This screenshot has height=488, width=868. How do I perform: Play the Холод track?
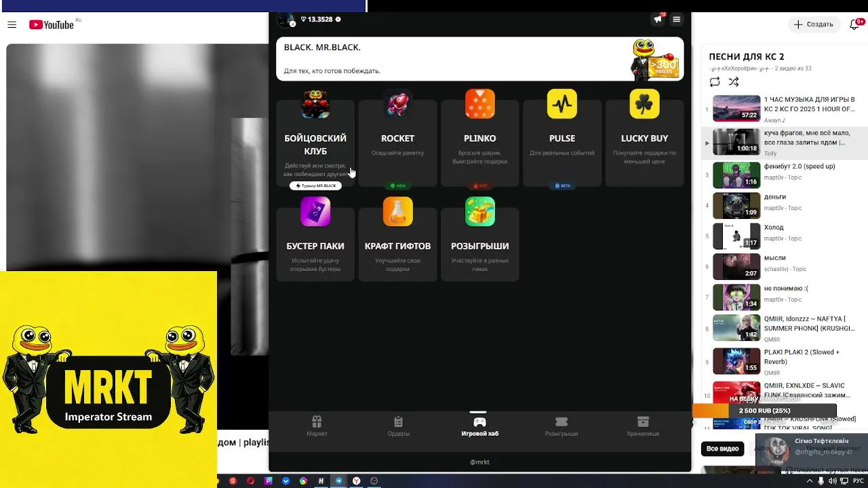785,236
